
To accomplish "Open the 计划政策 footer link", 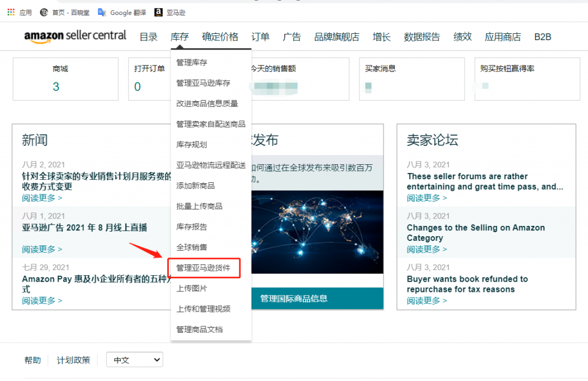I will coord(73,360).
